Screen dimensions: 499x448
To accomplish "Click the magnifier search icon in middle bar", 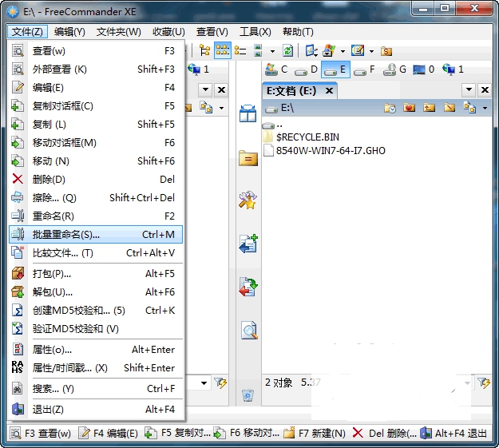I will click(249, 330).
